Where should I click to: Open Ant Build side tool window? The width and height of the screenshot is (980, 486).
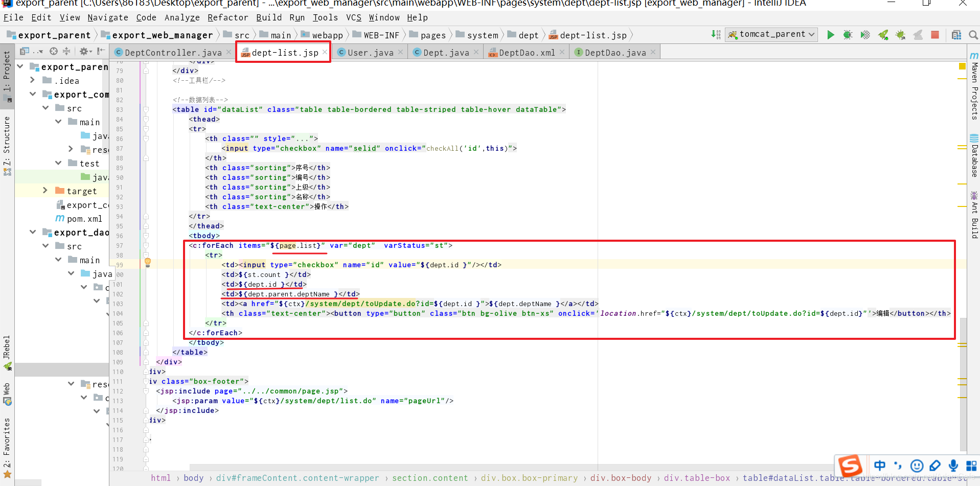click(x=974, y=215)
